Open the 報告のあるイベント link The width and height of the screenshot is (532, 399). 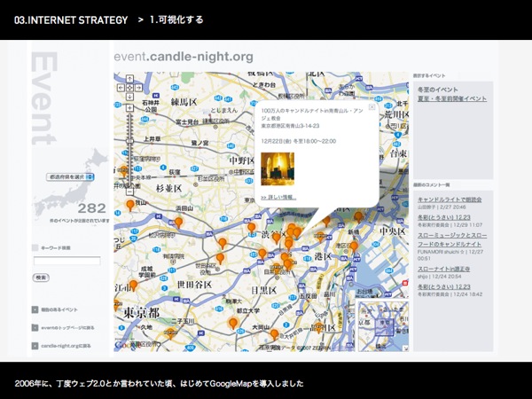pyautogui.click(x=59, y=309)
